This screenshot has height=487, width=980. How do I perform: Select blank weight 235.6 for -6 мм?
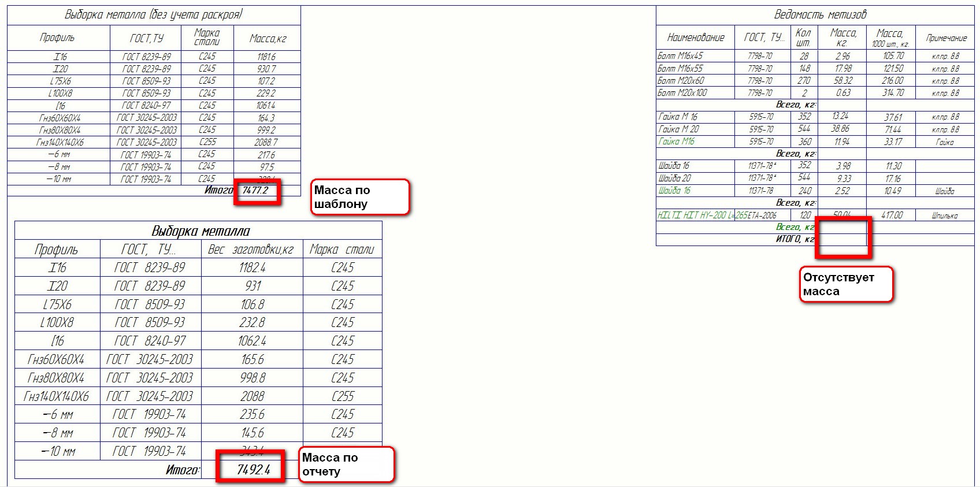[x=253, y=414]
